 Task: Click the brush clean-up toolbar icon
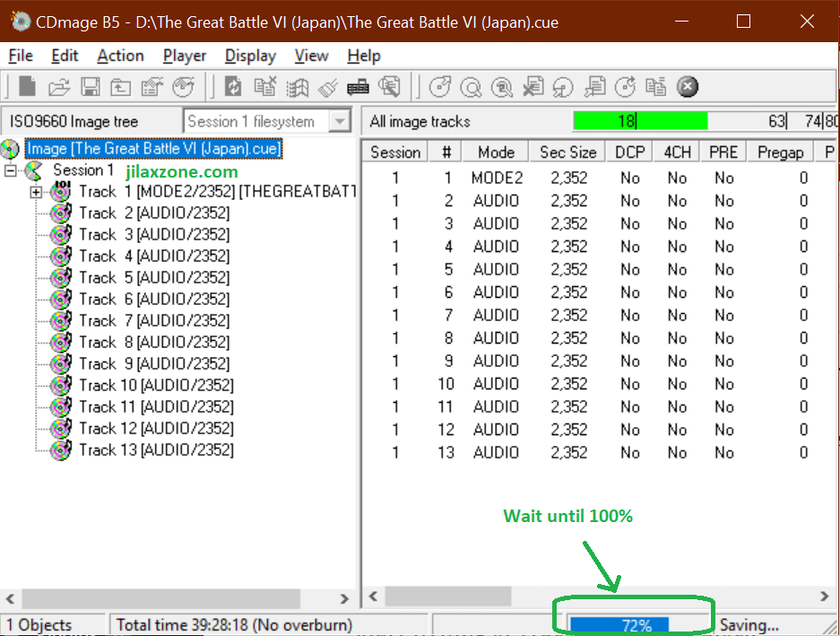coord(327,86)
